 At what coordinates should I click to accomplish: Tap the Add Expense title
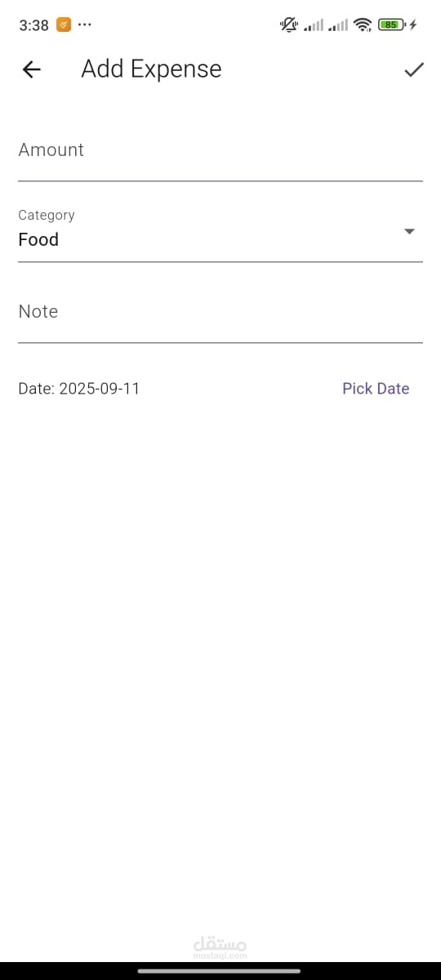coord(151,69)
